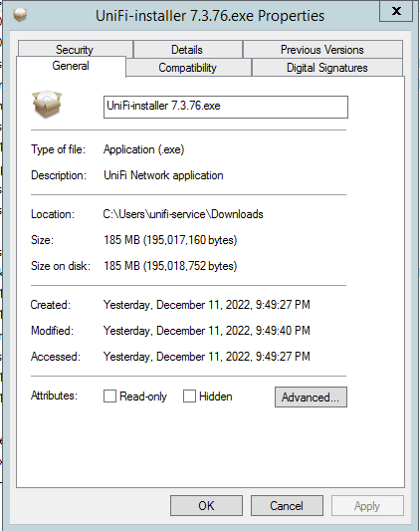
Task: Select the General tab
Action: point(71,66)
